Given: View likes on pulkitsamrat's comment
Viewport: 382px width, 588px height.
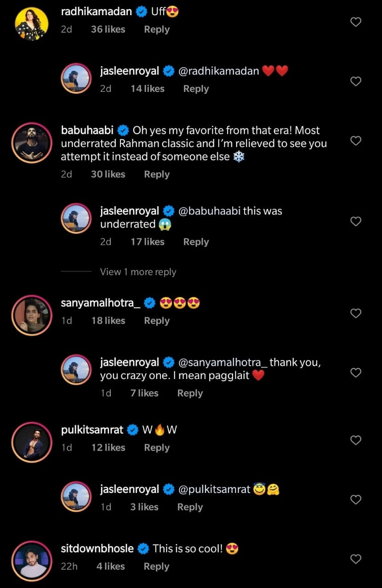Looking at the screenshot, I should [x=108, y=448].
